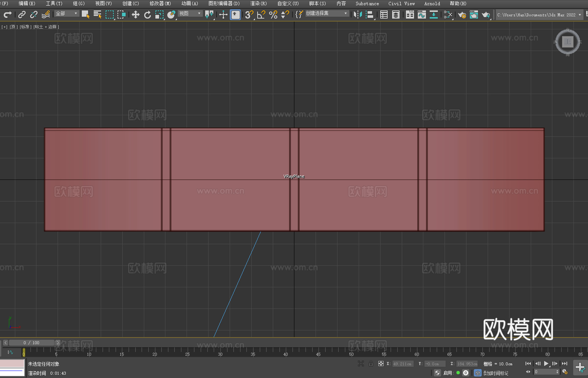Click the Unlink Selection icon
Image resolution: width=588 pixels, height=378 pixels.
point(34,14)
